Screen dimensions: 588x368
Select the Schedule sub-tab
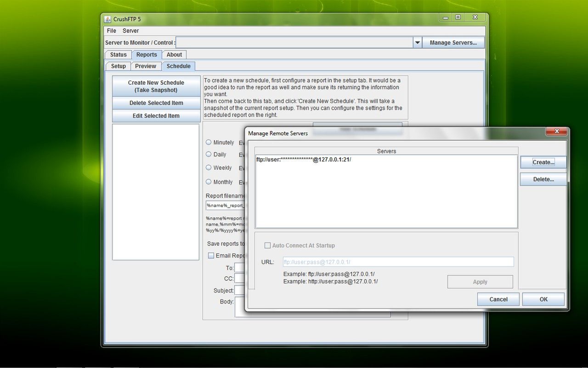point(179,66)
